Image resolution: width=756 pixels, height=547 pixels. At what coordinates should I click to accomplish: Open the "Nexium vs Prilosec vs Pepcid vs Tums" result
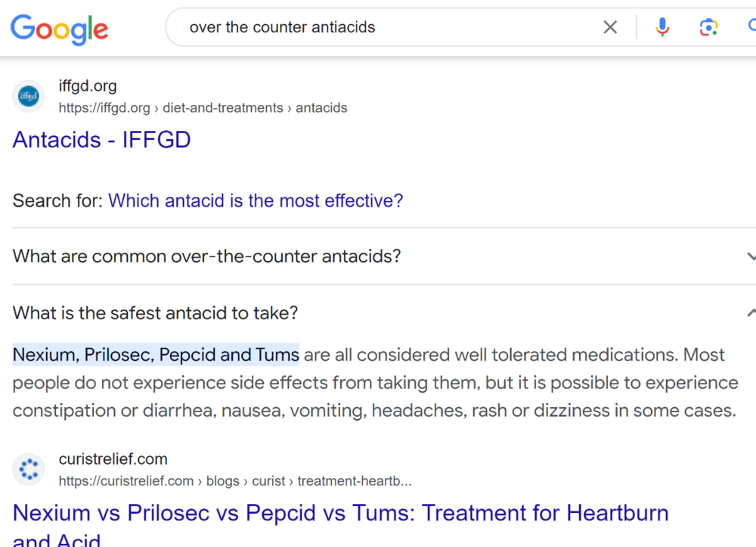click(x=340, y=514)
